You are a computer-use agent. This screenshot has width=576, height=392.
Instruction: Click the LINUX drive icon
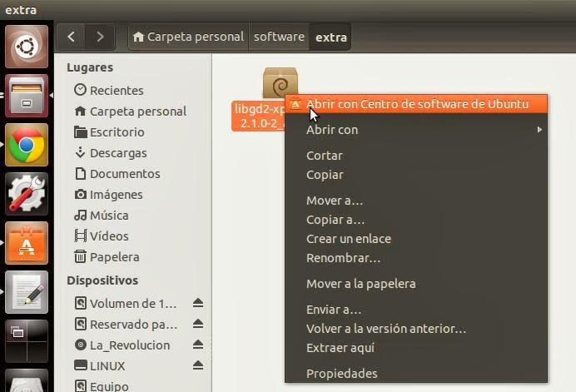[x=80, y=365]
